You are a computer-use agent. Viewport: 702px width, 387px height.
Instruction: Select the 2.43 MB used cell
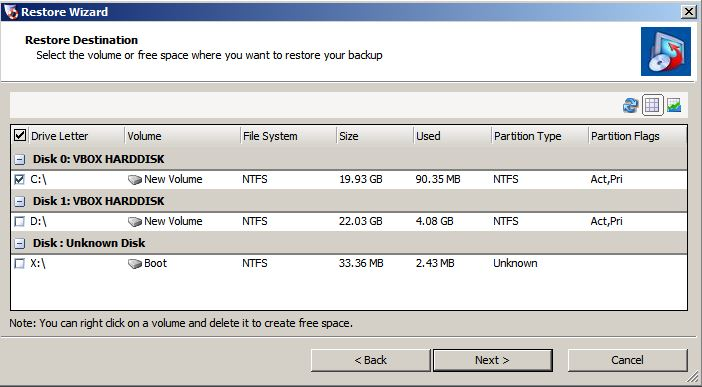435,263
